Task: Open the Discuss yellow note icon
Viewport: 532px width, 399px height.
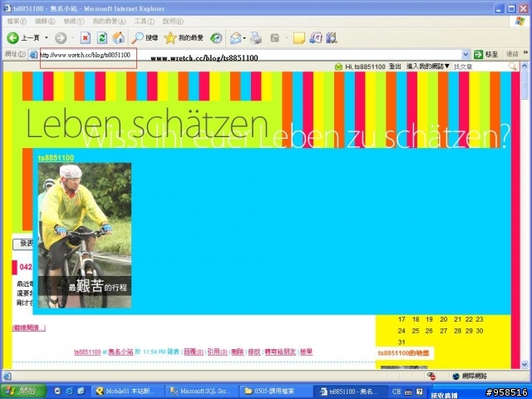Action: pos(299,37)
